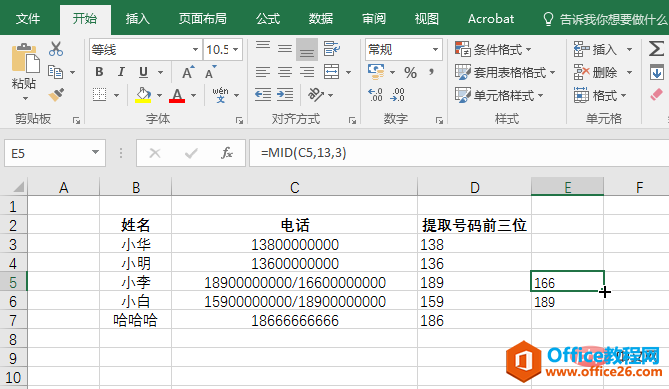Confirm formula entry with checkmark
Image resolution: width=669 pixels, height=389 pixels.
[191, 153]
